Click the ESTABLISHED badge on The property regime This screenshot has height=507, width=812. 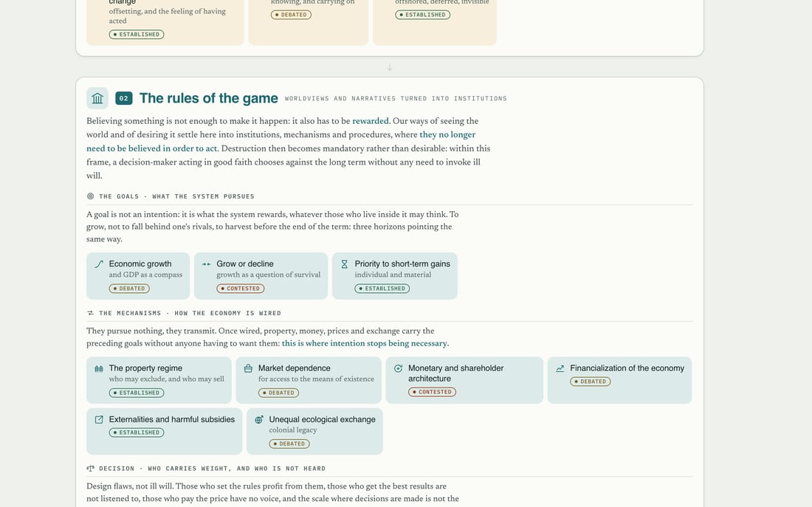[137, 393]
